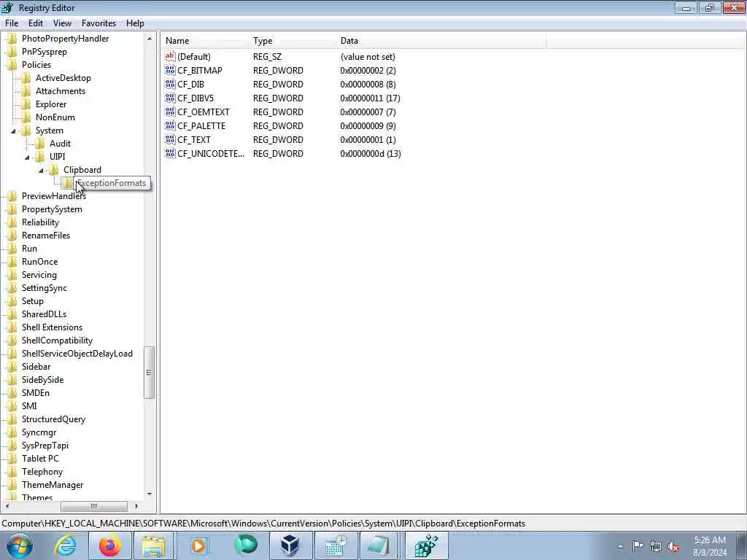Click the Clipboard folder icon
The image size is (747, 560).
[x=54, y=169]
